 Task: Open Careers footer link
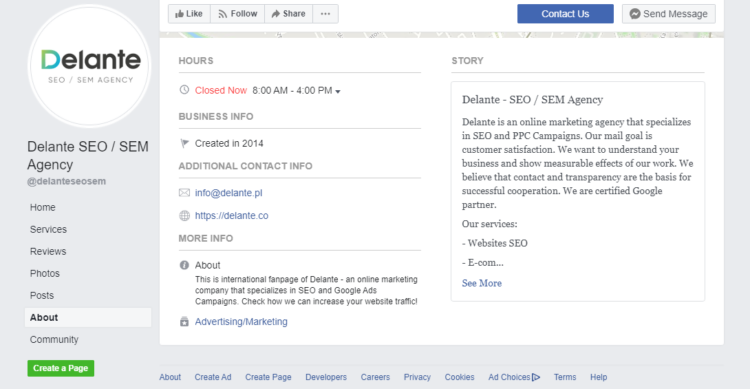click(x=375, y=377)
